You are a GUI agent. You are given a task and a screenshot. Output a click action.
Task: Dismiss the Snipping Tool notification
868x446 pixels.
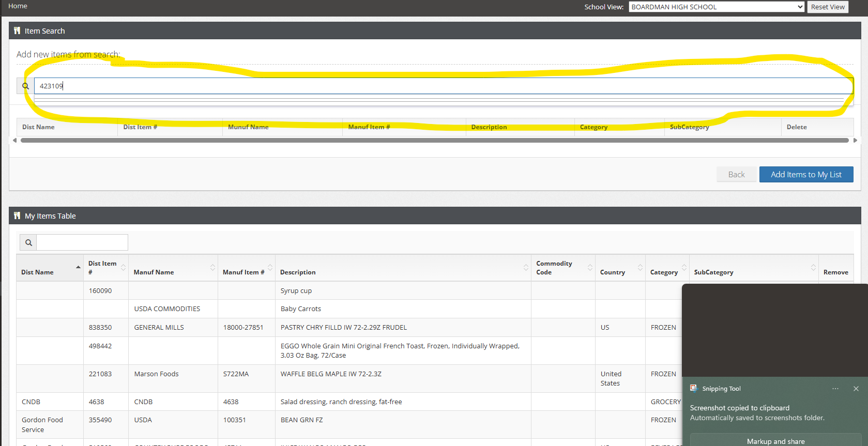(x=856, y=389)
